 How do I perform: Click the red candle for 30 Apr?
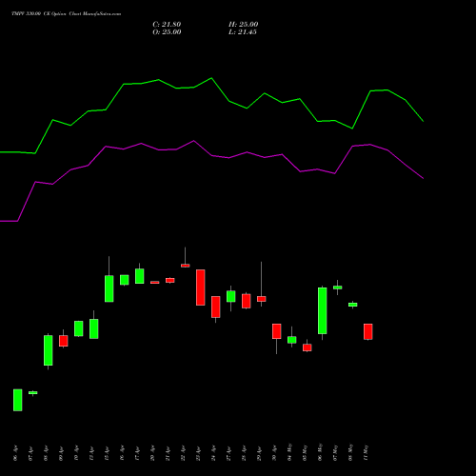click(x=277, y=331)
